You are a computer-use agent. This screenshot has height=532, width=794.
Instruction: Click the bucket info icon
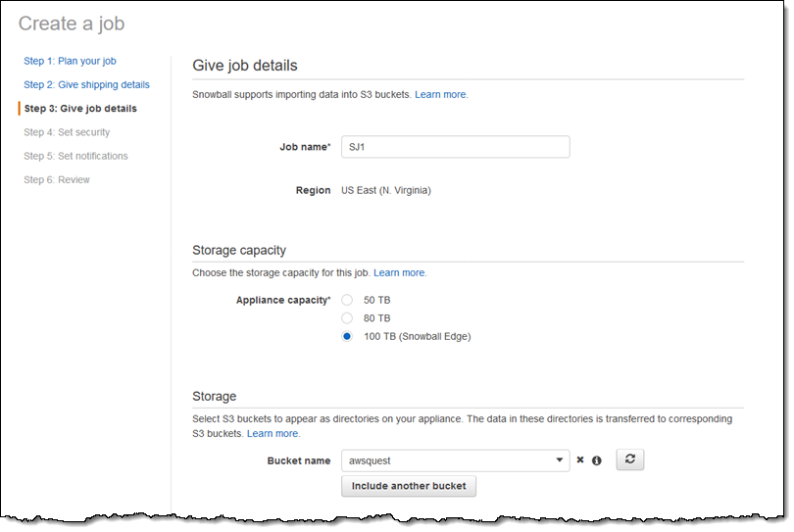pyautogui.click(x=596, y=460)
